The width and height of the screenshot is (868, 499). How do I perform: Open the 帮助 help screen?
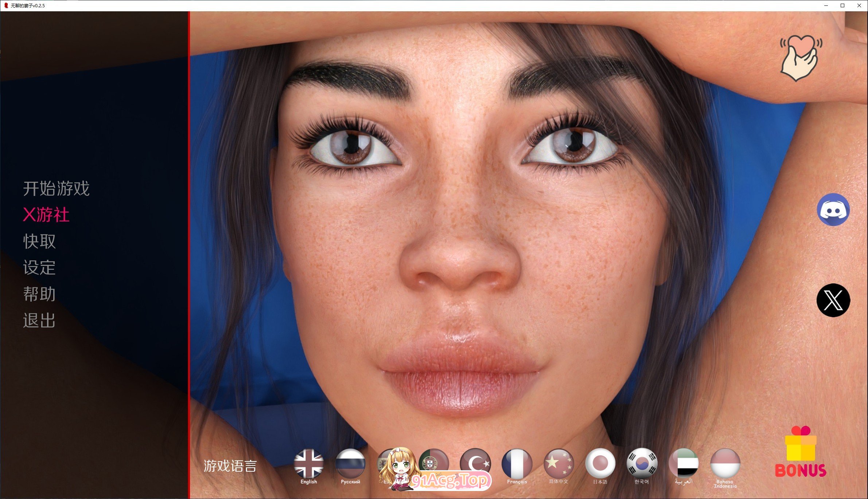point(39,294)
